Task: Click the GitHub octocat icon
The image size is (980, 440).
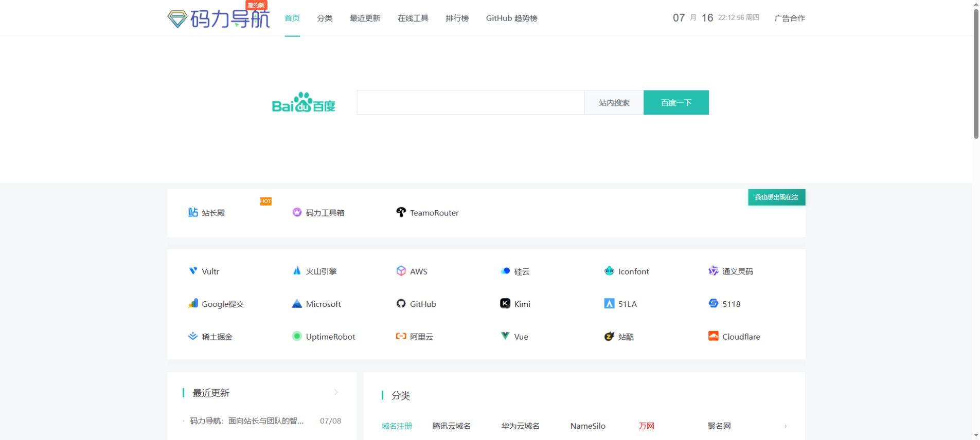Action: coord(401,304)
